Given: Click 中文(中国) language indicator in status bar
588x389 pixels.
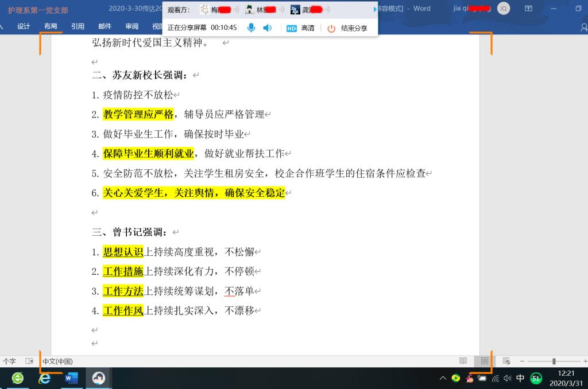Looking at the screenshot, I should [57, 361].
